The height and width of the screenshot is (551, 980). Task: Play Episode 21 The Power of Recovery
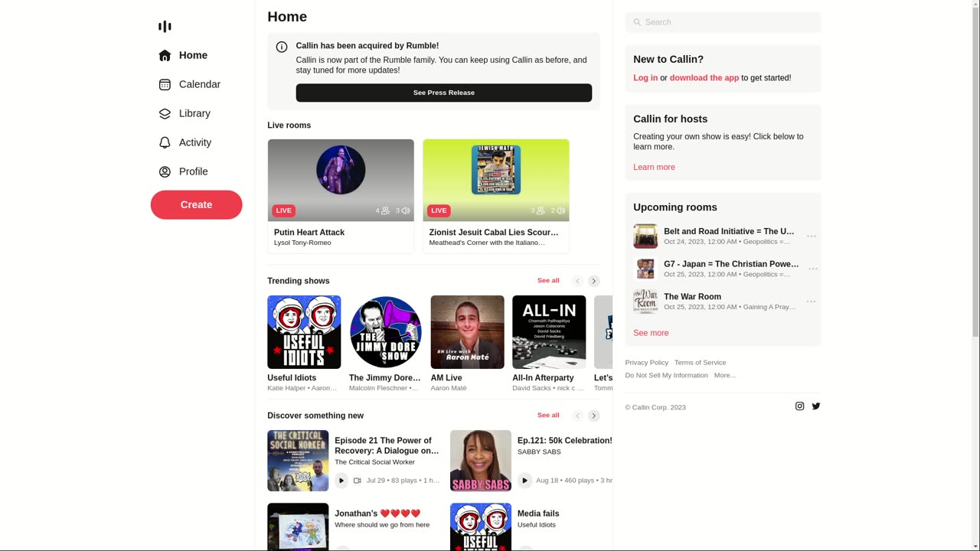[341, 481]
